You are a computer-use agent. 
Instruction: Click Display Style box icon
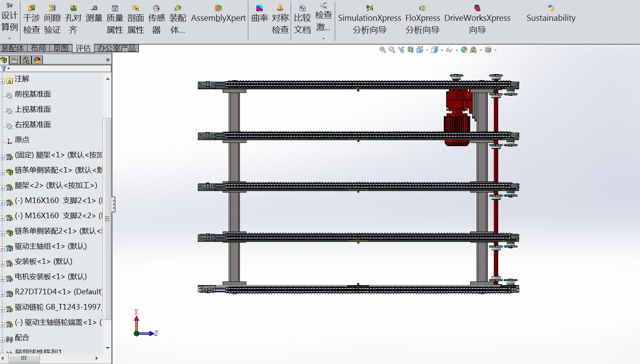pos(434,50)
